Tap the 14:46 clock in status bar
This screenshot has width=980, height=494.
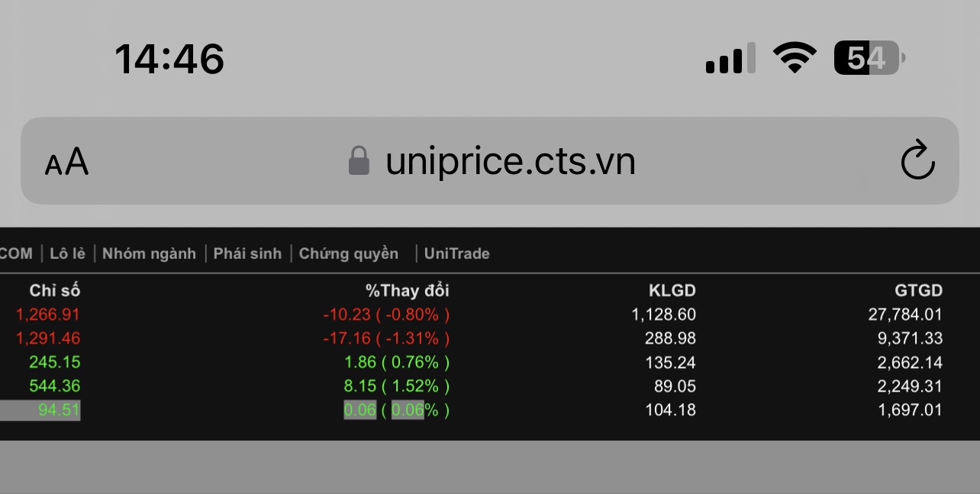point(169,59)
